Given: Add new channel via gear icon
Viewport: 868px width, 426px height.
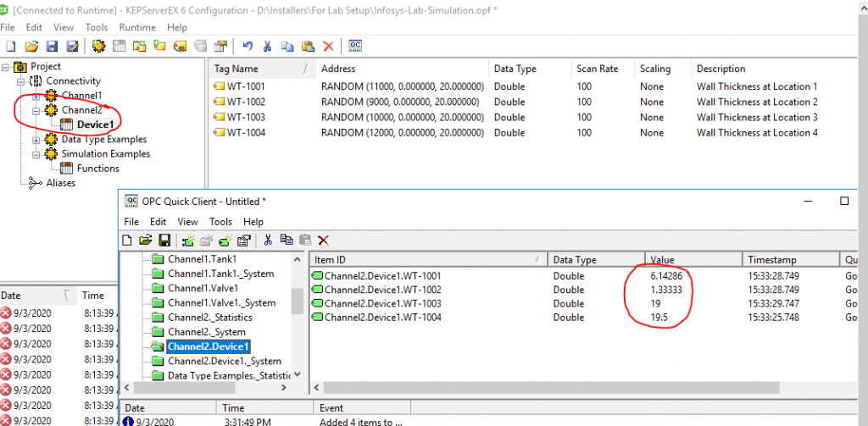Looking at the screenshot, I should pos(98,47).
